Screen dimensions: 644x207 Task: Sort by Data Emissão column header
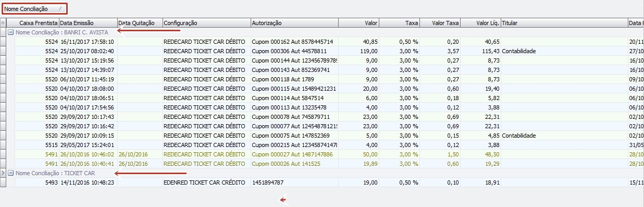[x=88, y=23]
